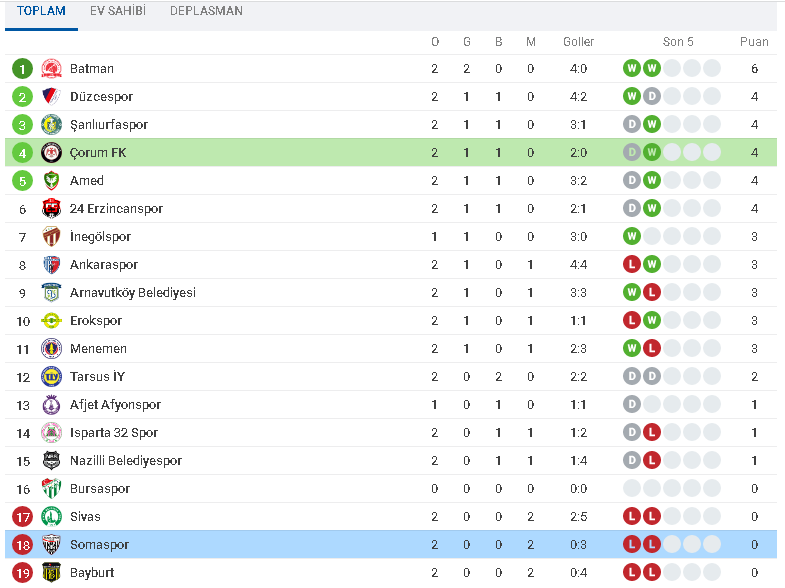Switch to the DEPLASMAN tab
The image size is (785, 588).
click(x=206, y=11)
